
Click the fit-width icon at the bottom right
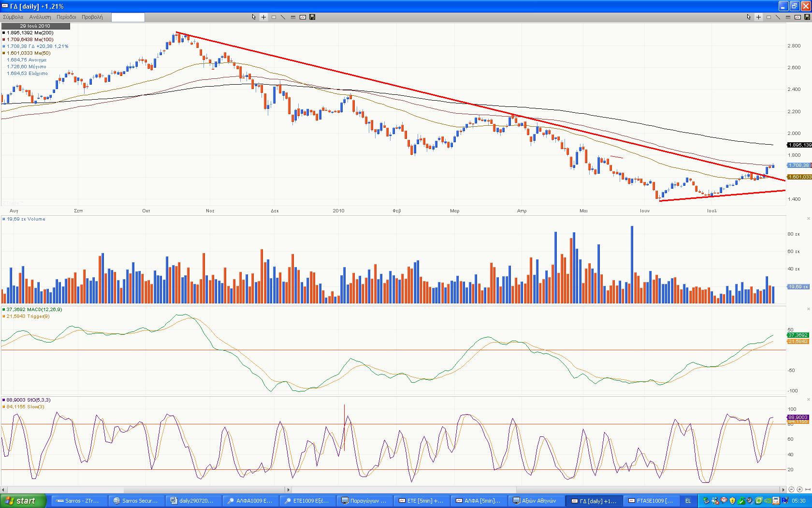point(808,490)
